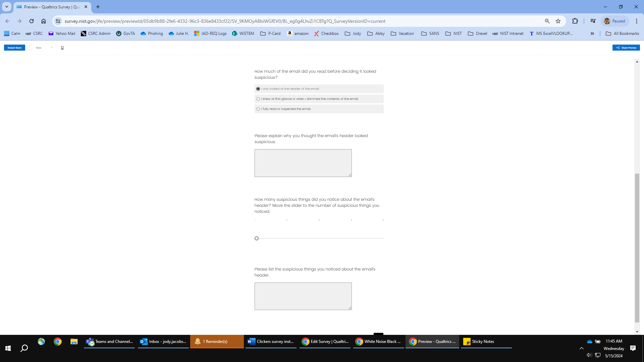View the site information icon
The width and height of the screenshot is (644, 362).
coord(58,21)
